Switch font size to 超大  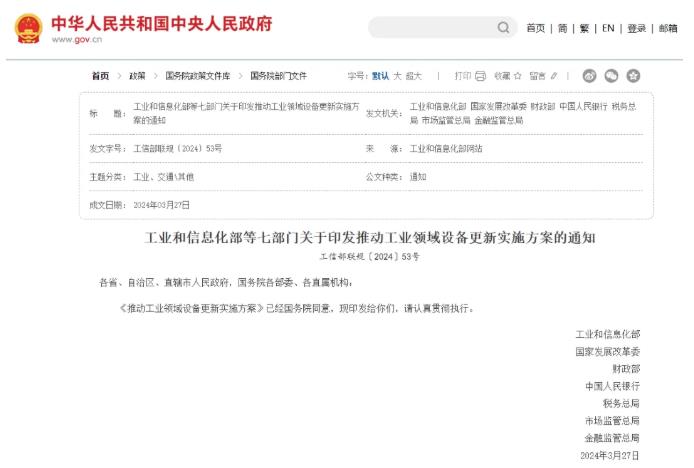tap(415, 76)
